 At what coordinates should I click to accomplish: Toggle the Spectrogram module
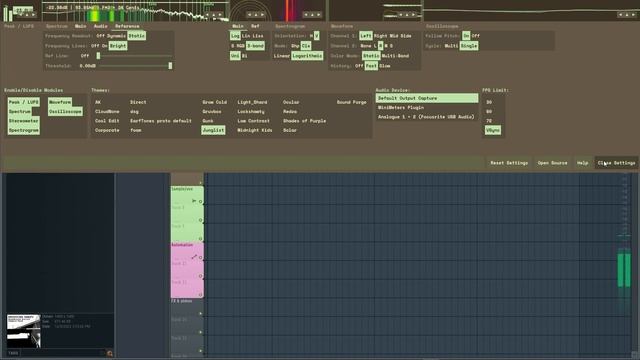pos(24,130)
